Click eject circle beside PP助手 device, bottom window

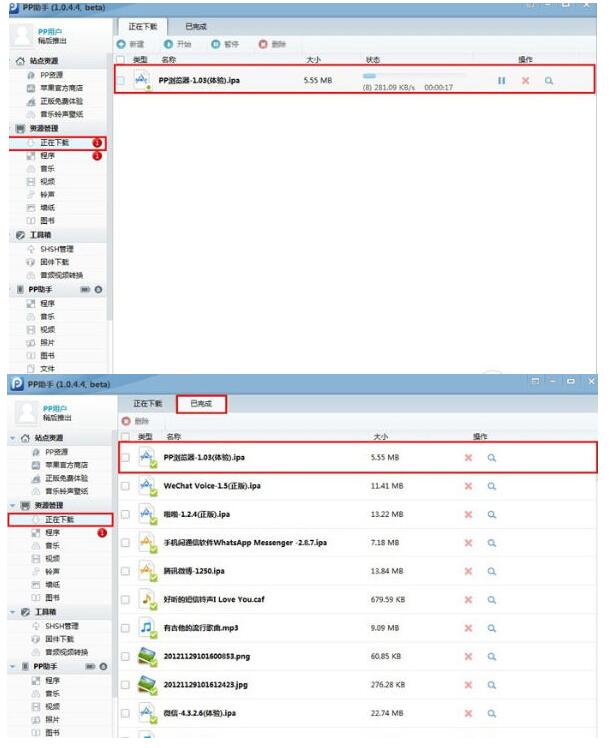tap(103, 666)
